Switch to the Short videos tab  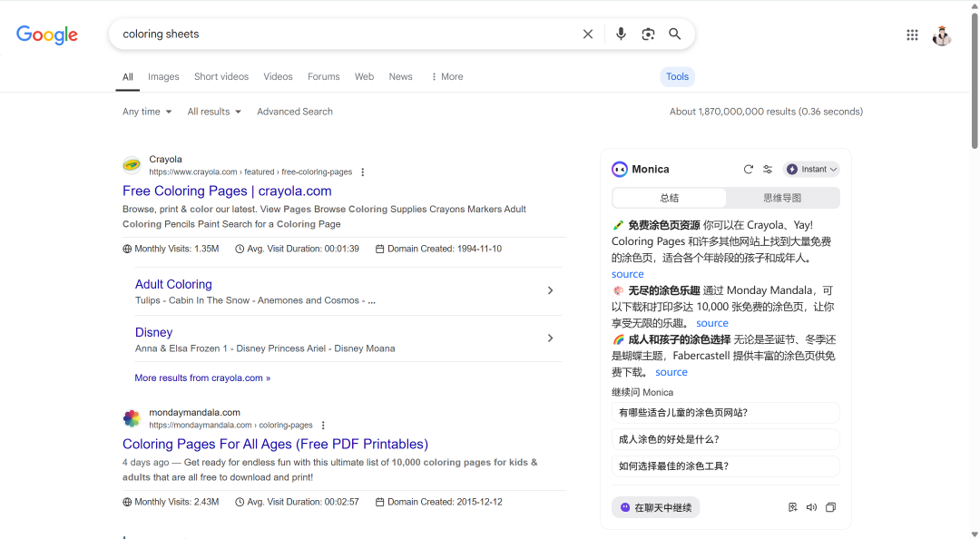coord(221,76)
